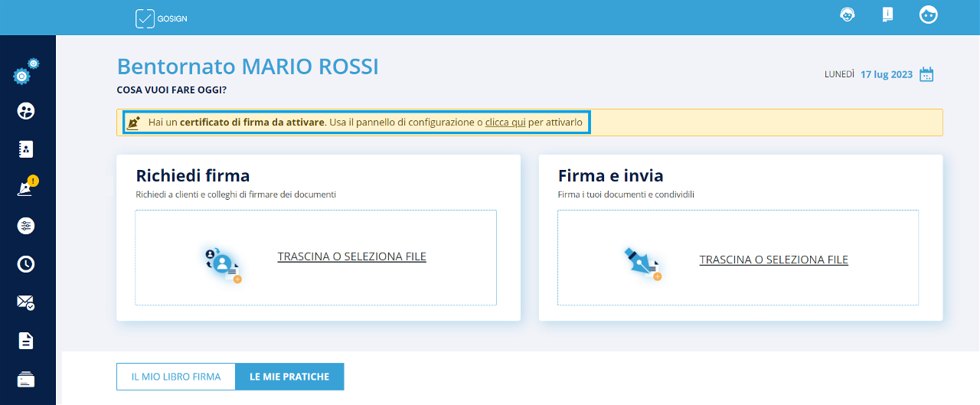Open the signature pen icon with alert badge

[26, 188]
